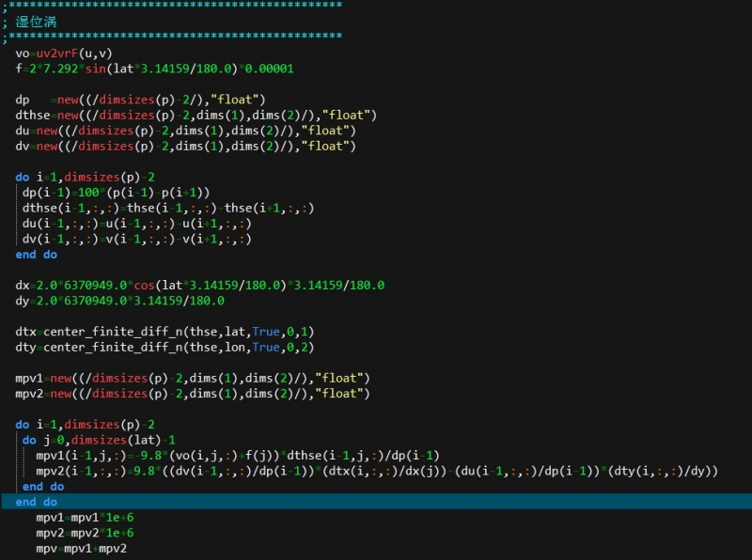Click the do j=0,dimsizes(lat)-1 line

99,440
